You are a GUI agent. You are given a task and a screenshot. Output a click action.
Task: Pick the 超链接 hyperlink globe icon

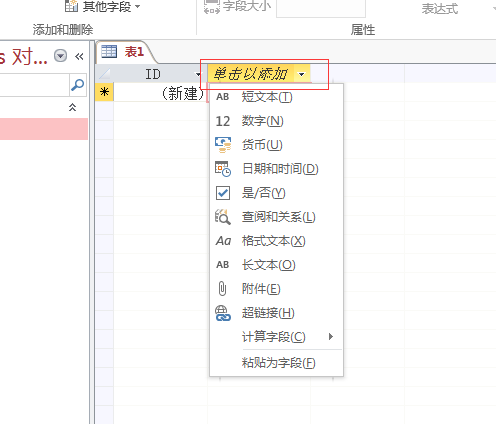coord(223,313)
